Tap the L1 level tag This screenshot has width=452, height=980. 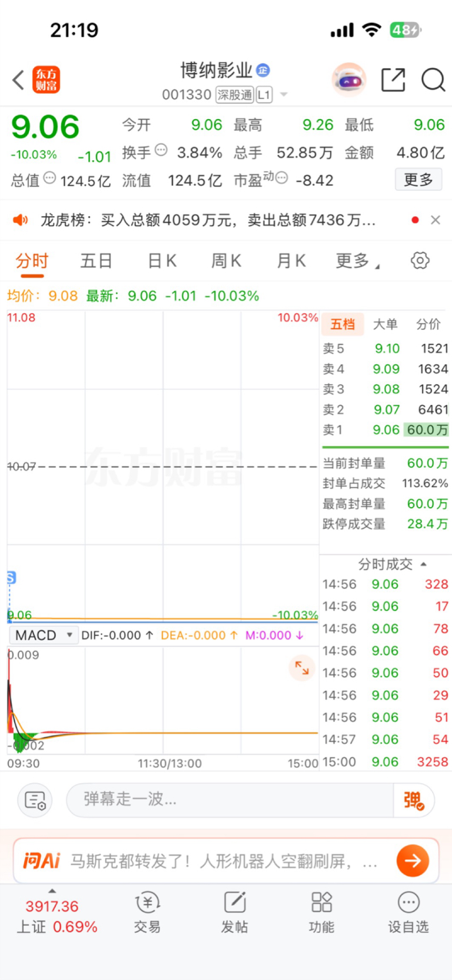[264, 94]
